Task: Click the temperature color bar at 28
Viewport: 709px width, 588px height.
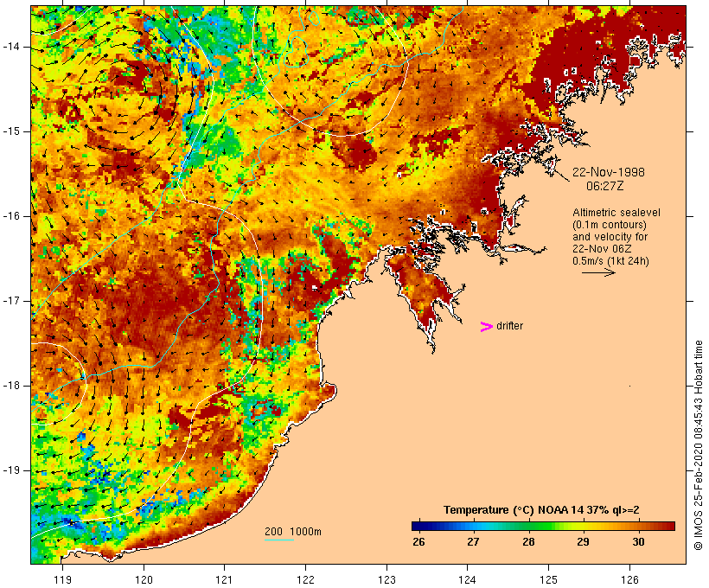Action: tap(528, 526)
